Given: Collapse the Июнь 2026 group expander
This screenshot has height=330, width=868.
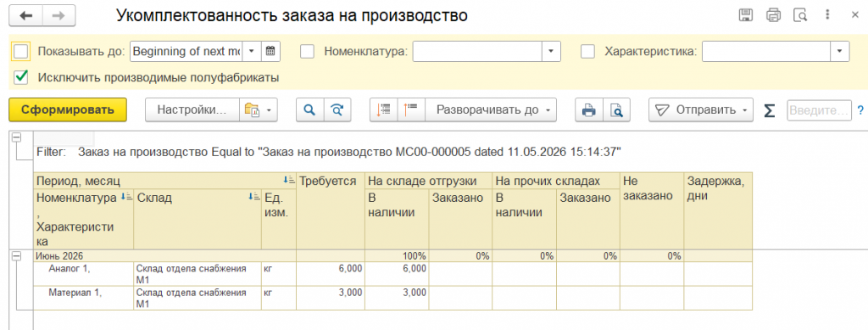Looking at the screenshot, I should [x=16, y=256].
